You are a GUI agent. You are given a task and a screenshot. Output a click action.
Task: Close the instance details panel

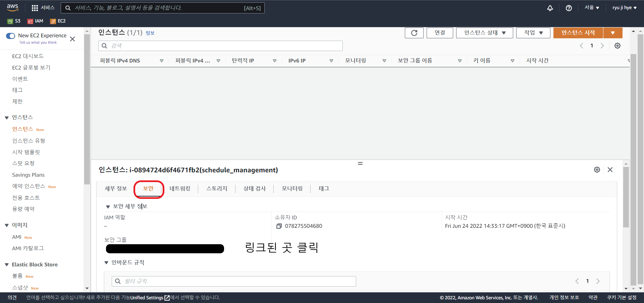[610, 170]
